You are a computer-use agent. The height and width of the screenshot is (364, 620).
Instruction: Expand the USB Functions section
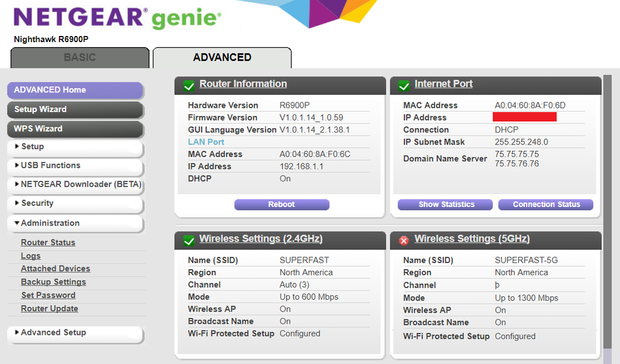(x=75, y=166)
